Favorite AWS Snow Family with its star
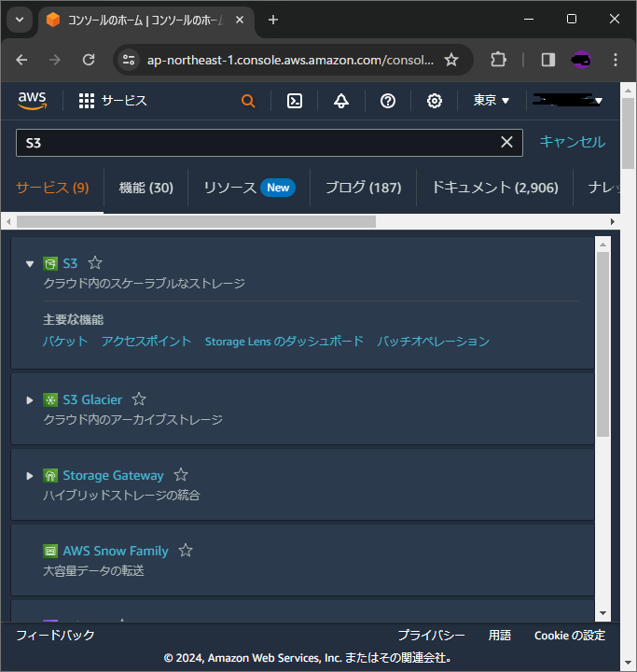The image size is (637, 672). point(186,550)
